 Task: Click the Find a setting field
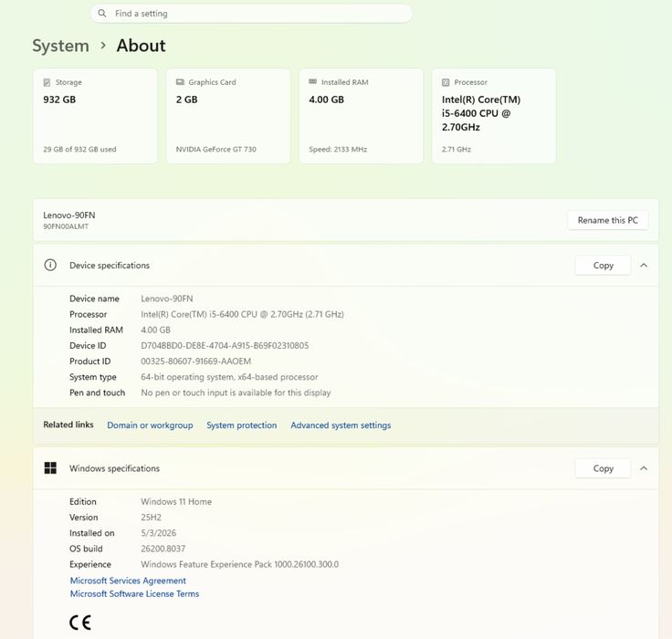pos(251,14)
